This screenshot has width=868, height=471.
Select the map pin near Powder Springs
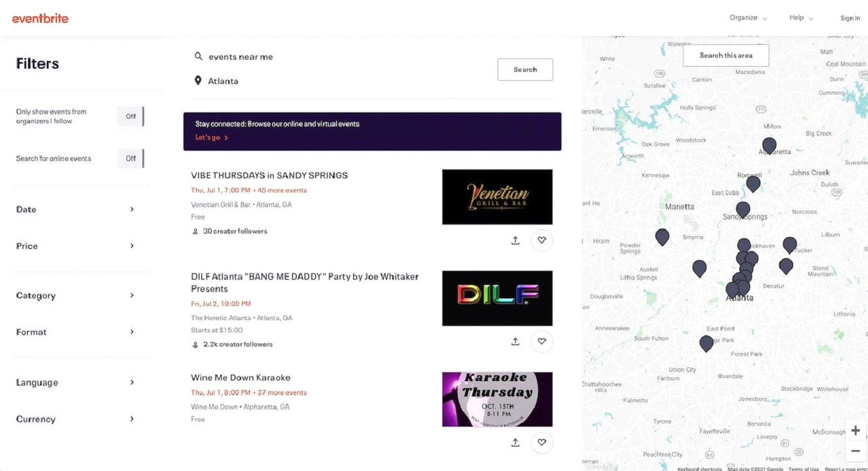click(662, 237)
